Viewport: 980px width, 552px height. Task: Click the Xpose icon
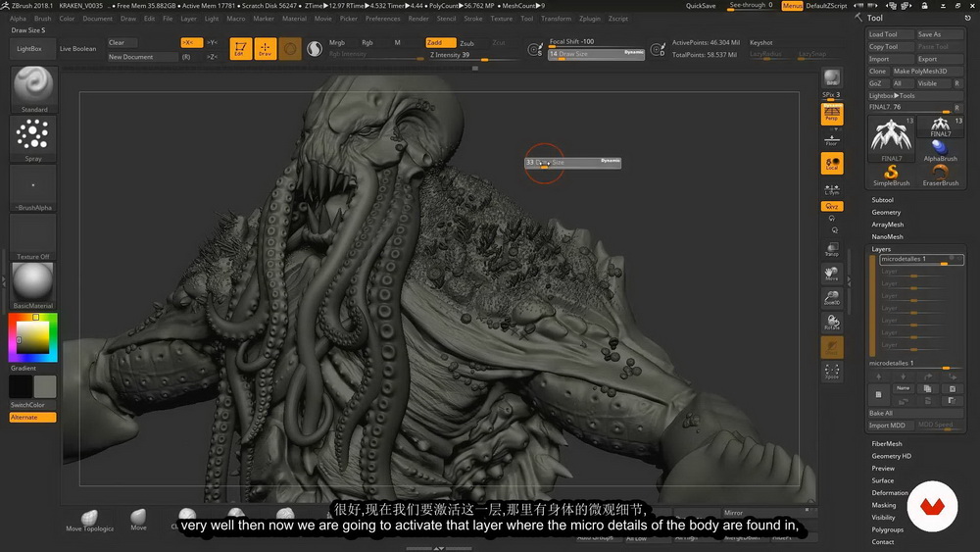(x=832, y=372)
